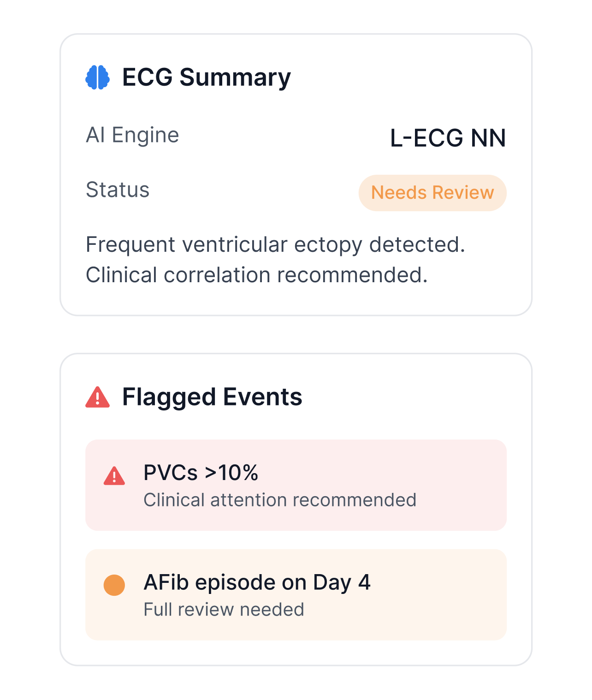Click the Needs Review status badge
The image size is (592, 700).
432,193
